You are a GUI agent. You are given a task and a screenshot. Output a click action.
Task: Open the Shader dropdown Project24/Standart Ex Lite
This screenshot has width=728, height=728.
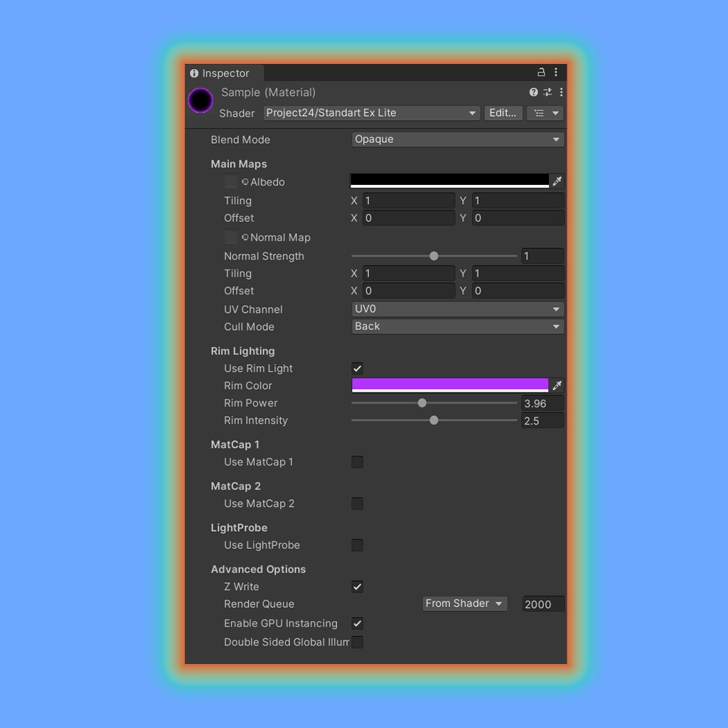click(371, 113)
